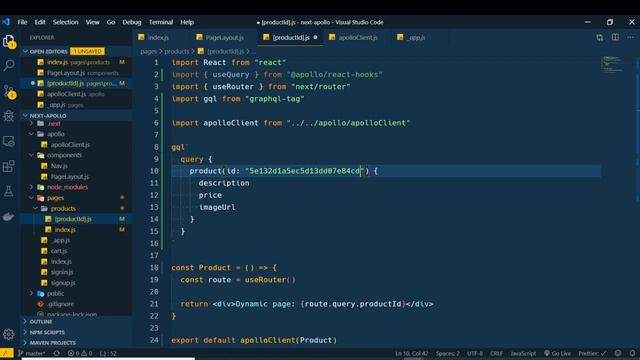Synchronize changes in status bar
This screenshot has height=360, width=640.
coord(56,353)
